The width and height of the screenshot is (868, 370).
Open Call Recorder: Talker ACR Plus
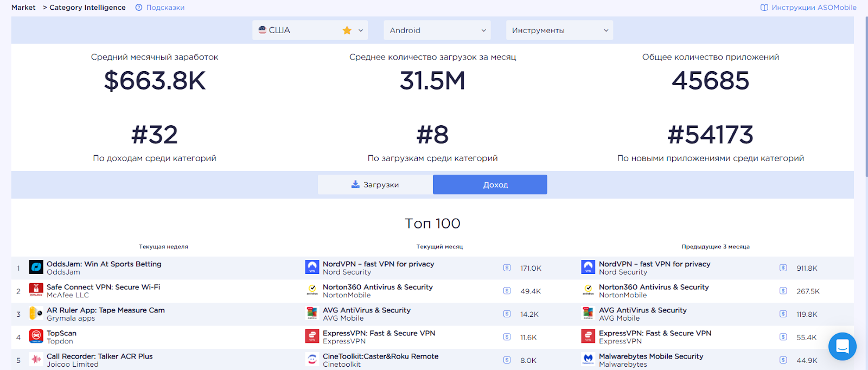coord(100,356)
